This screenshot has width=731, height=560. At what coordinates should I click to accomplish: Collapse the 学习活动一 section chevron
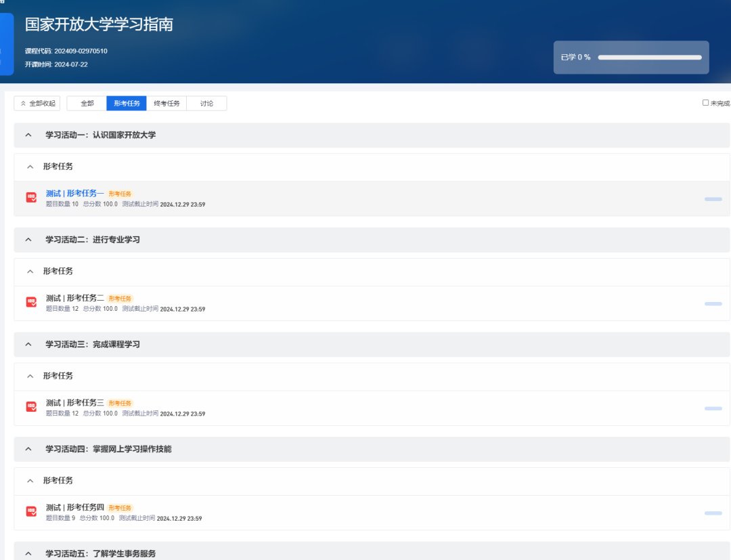pyautogui.click(x=28, y=135)
